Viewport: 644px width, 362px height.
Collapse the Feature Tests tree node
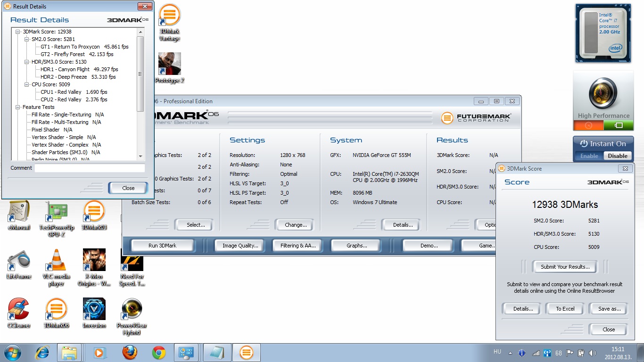point(18,107)
